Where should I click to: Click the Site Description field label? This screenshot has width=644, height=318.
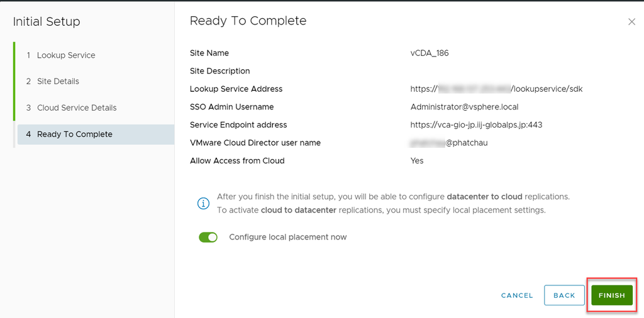(219, 71)
